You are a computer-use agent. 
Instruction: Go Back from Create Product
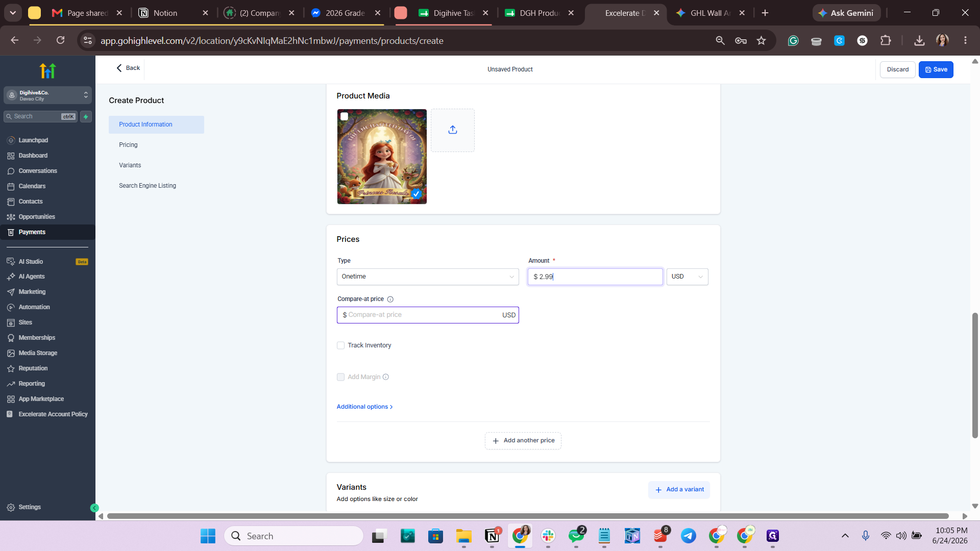point(128,68)
